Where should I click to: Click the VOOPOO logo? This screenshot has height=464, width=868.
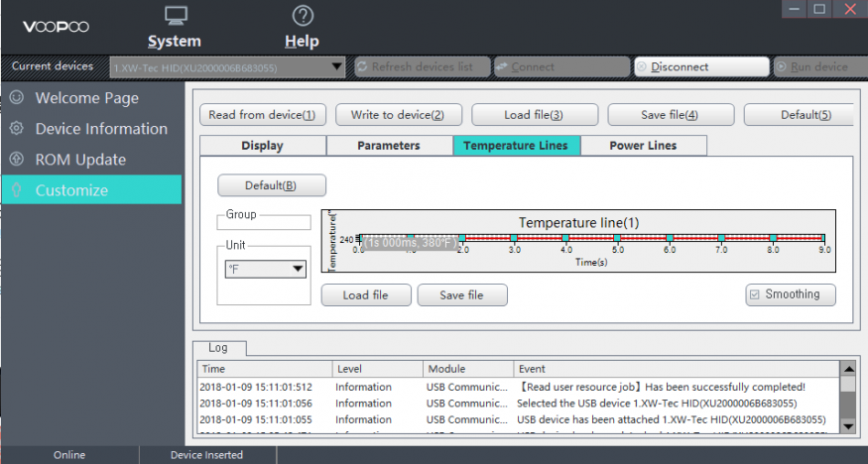(56, 27)
